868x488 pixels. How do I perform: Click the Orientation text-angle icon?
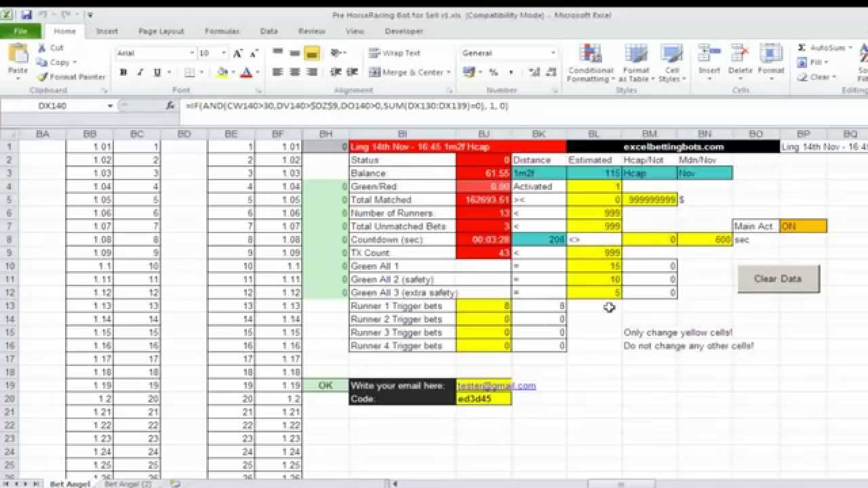[336, 53]
